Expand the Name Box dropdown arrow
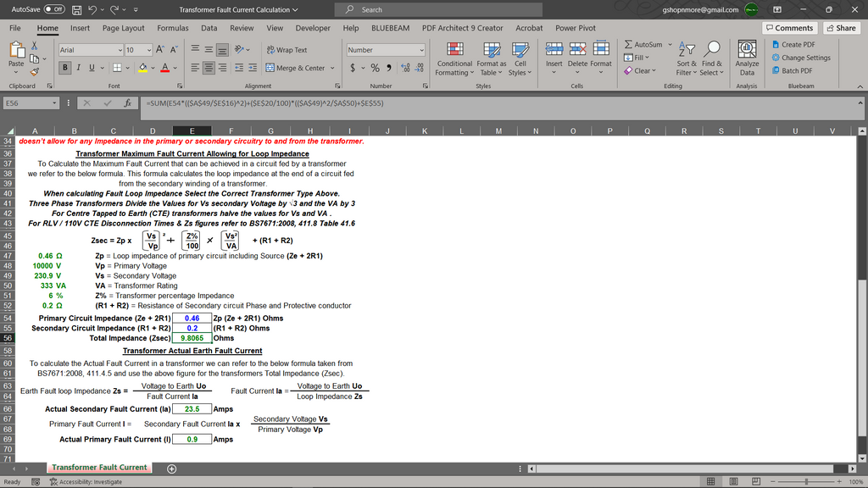This screenshot has height=488, width=868. tap(54, 103)
